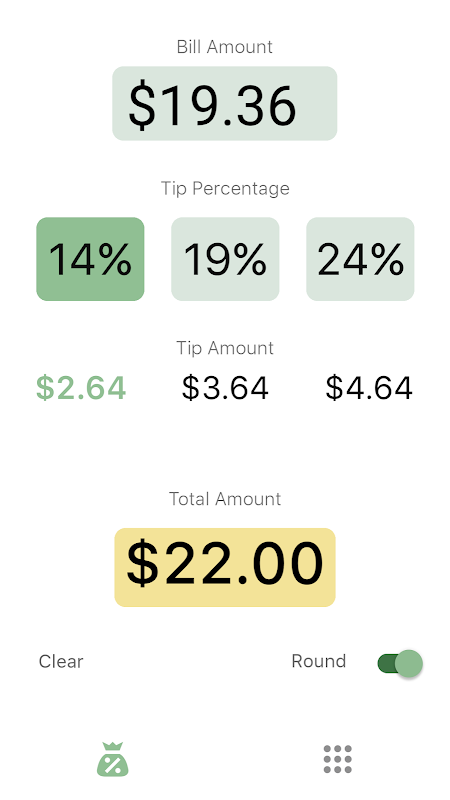Pick the 24% tip button
Screen dimensions: 450x800
360,259
